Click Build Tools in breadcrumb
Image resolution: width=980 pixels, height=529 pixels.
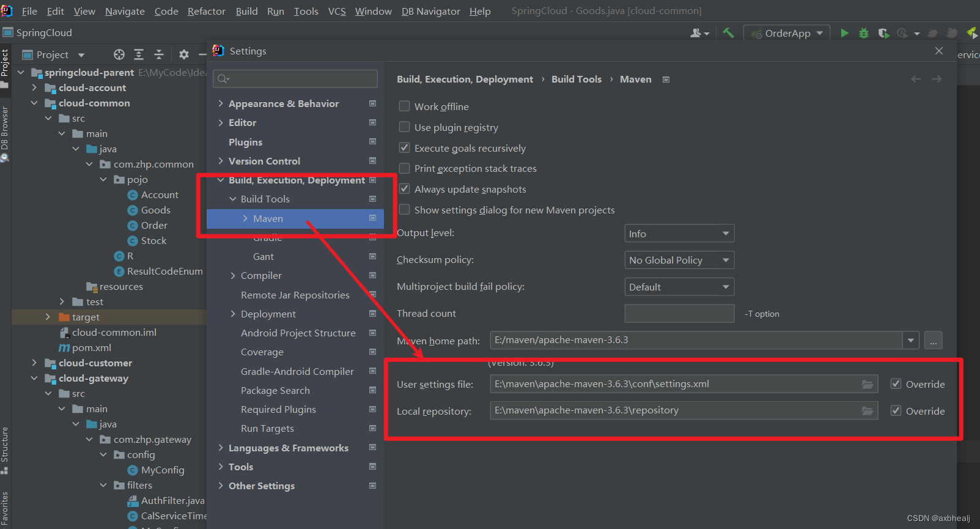[577, 79]
